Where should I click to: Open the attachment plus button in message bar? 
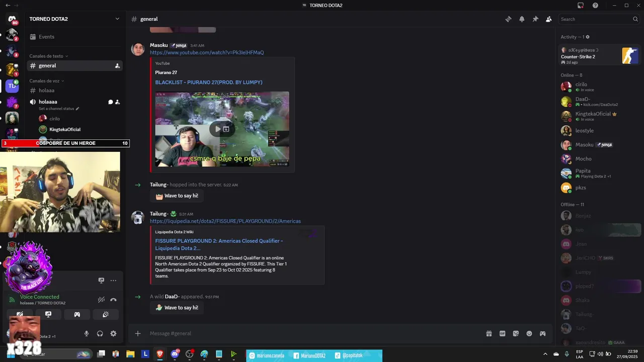pos(138,333)
